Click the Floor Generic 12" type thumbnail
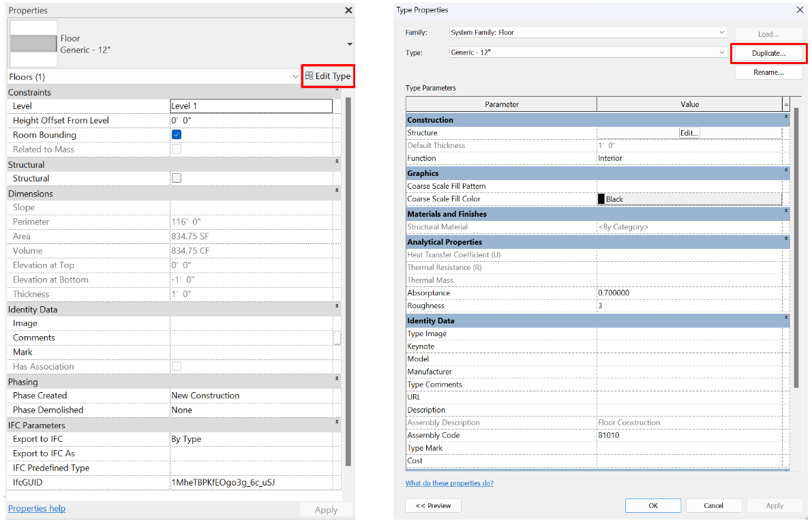Viewport: 812px width, 523px height. tap(33, 44)
